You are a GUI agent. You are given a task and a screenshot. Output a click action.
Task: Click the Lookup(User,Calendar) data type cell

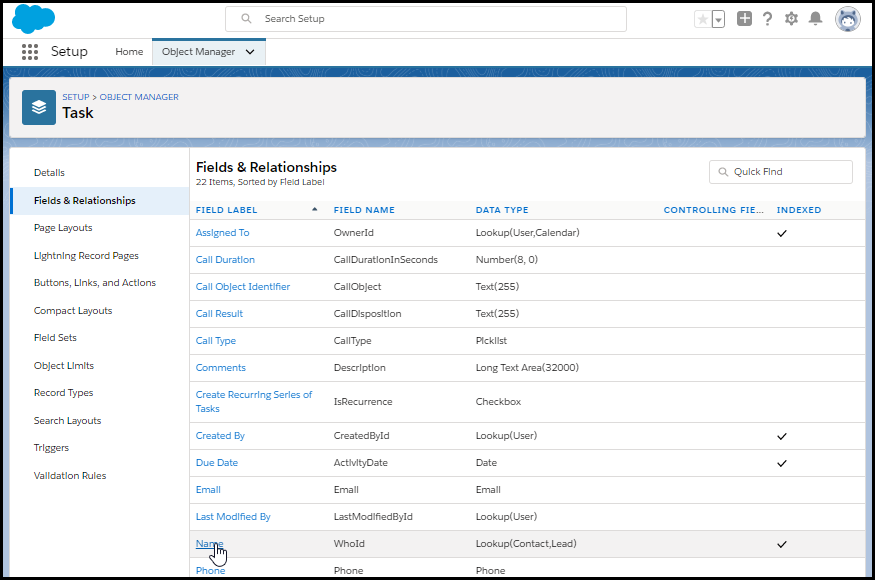[x=527, y=233]
